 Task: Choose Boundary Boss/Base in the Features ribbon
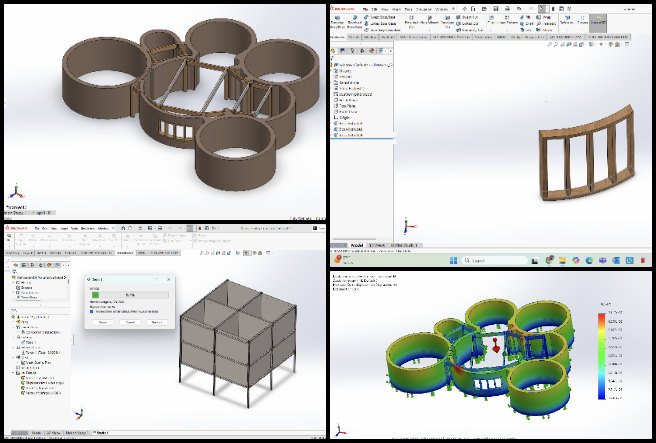click(x=382, y=30)
